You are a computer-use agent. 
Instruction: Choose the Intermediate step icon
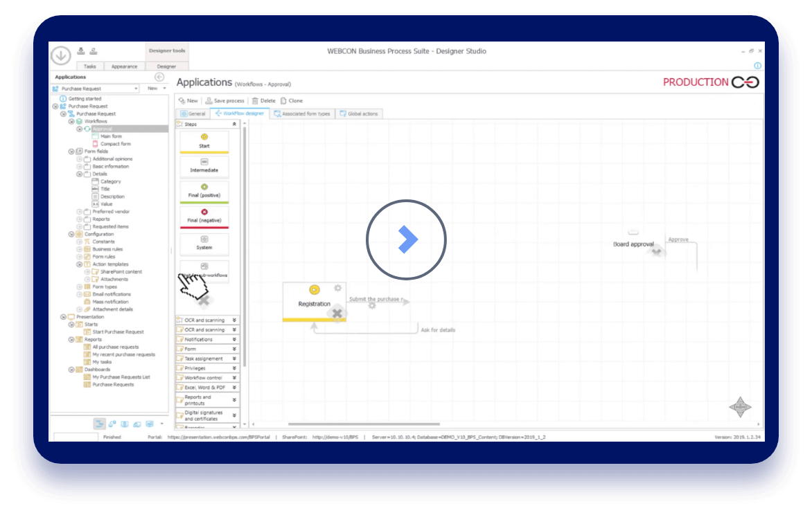204,162
